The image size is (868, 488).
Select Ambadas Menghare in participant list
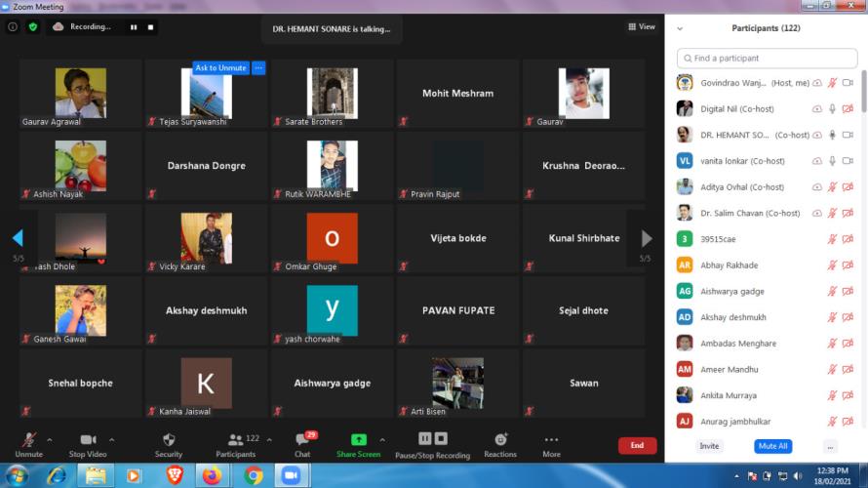pos(767,344)
